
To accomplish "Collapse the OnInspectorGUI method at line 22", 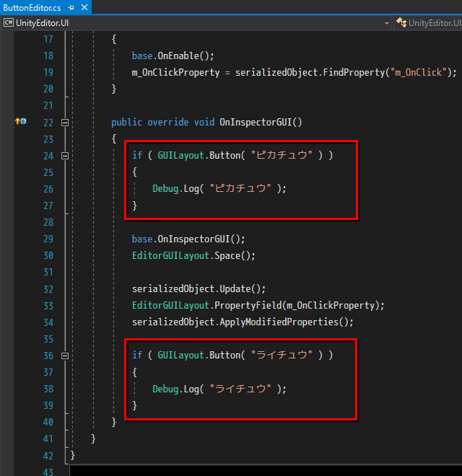I will pyautogui.click(x=65, y=123).
